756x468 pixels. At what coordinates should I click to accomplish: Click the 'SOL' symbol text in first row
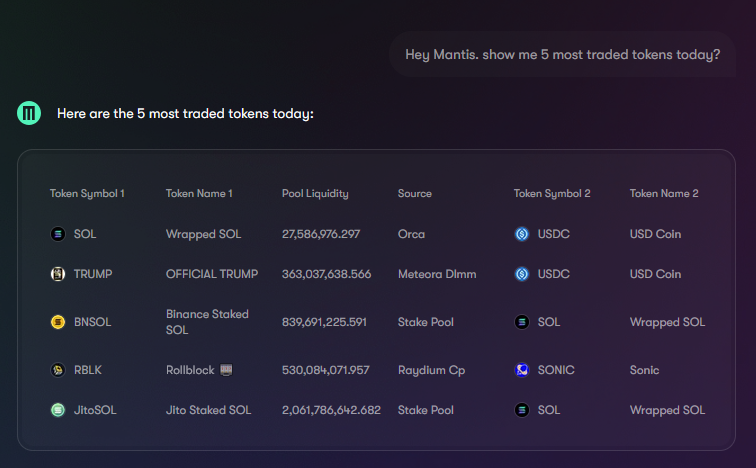click(85, 234)
